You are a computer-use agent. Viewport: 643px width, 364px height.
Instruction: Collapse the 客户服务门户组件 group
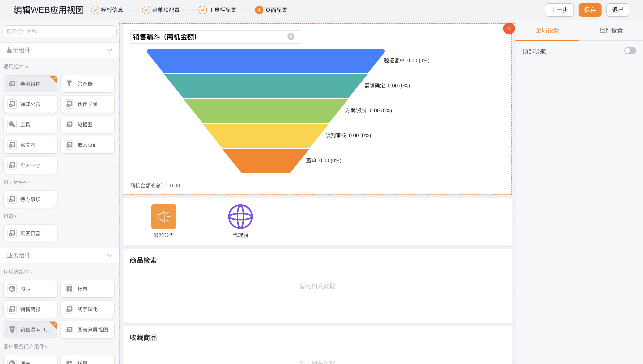click(x=47, y=347)
